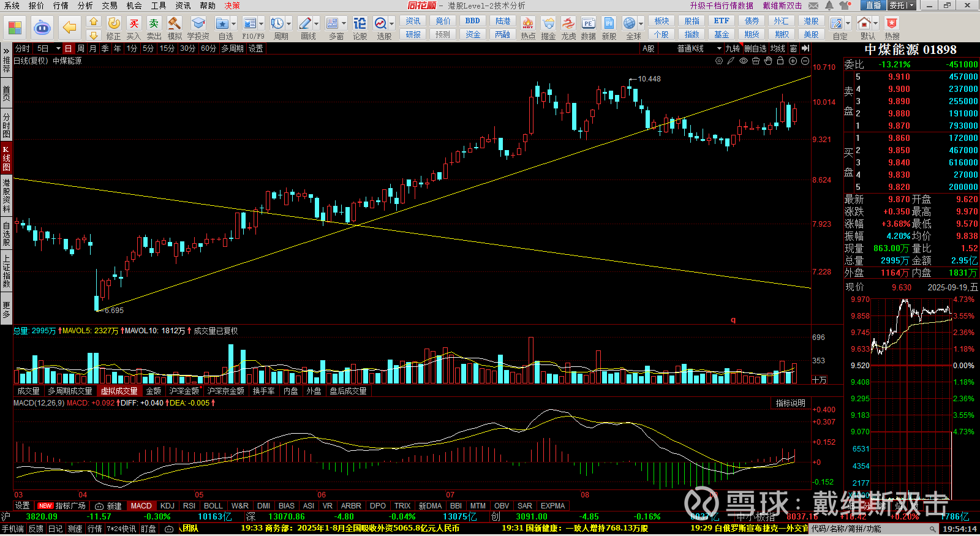
Task: Click the chart zoom-out minus icon
Action: [805, 61]
